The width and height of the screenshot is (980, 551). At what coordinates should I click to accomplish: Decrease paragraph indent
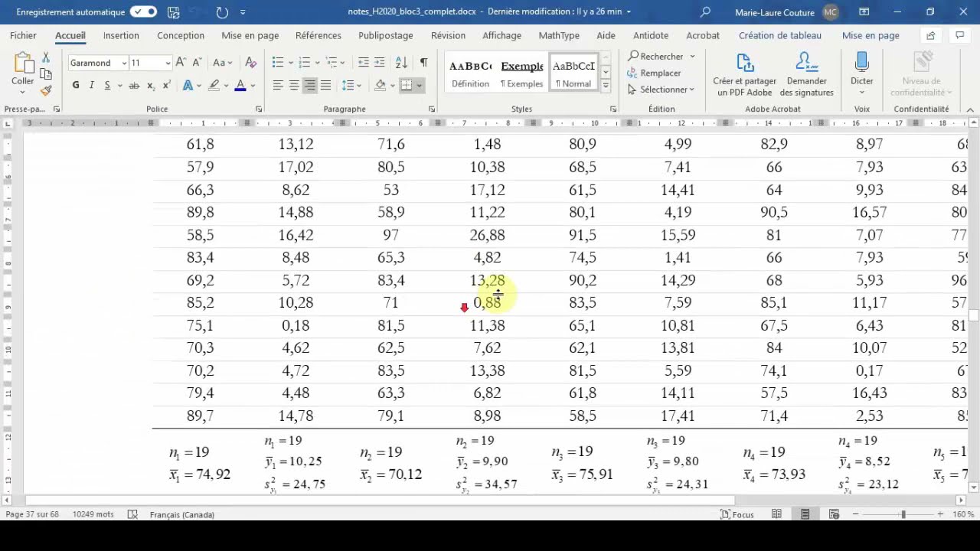click(x=364, y=63)
